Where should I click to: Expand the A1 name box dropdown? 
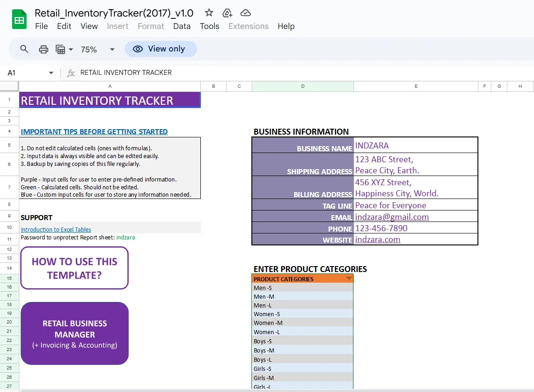pos(51,73)
